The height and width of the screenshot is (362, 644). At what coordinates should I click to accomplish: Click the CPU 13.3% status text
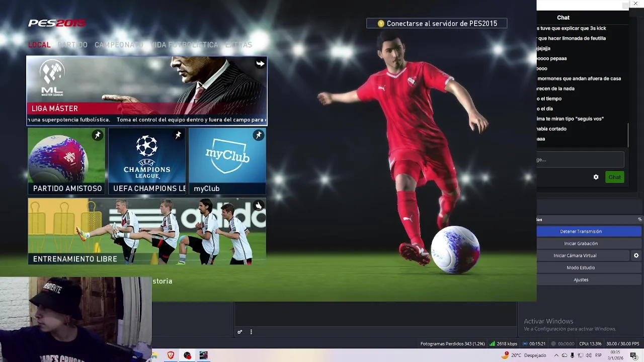590,344
